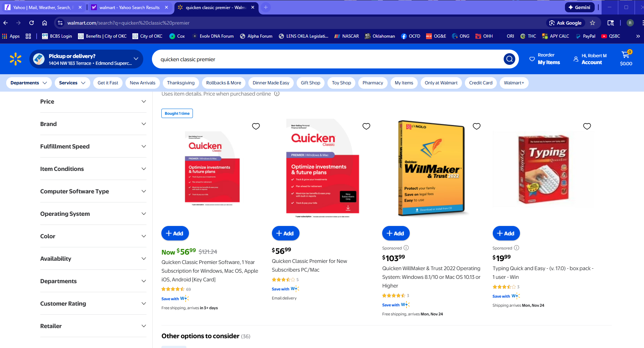The width and height of the screenshot is (644, 348).
Task: Expand the Customer Rating filter
Action: pyautogui.click(x=94, y=303)
